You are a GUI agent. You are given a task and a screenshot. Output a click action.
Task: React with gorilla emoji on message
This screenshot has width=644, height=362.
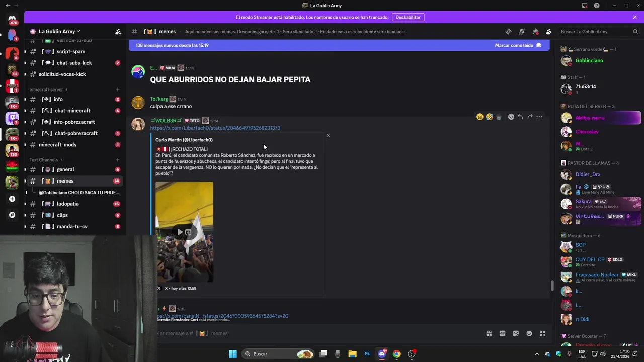coord(499,117)
